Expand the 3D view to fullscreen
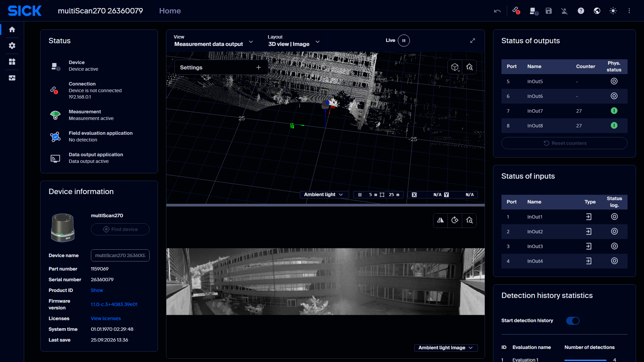The height and width of the screenshot is (362, 644). [473, 41]
